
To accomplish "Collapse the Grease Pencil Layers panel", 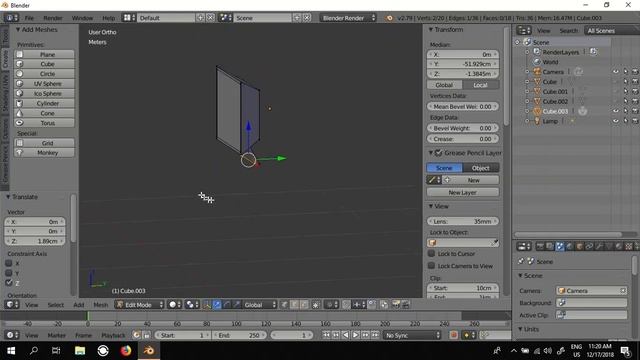I will point(431,153).
